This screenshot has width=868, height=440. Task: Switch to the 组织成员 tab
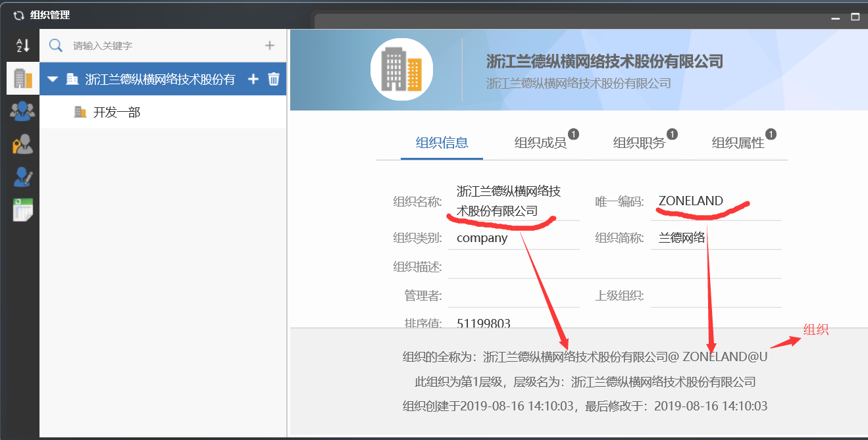[x=540, y=143]
